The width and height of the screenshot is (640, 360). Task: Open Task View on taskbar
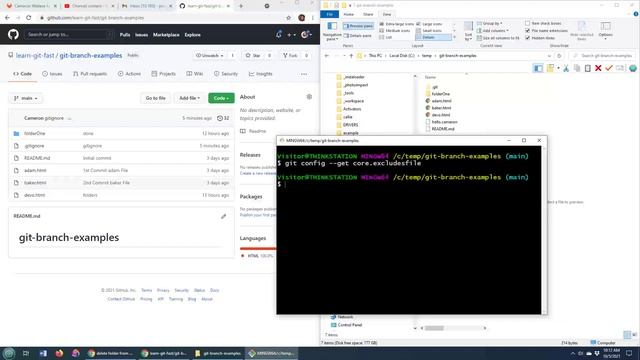(x=26, y=353)
